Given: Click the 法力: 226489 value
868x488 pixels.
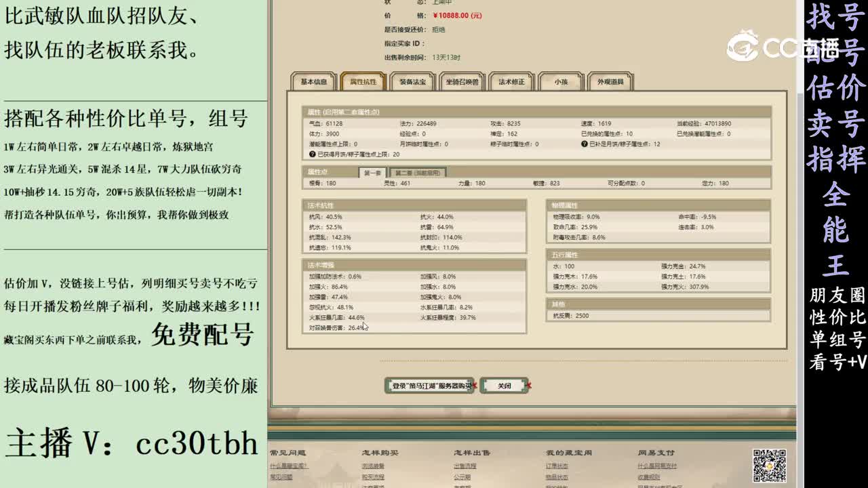Looking at the screenshot, I should tap(418, 124).
